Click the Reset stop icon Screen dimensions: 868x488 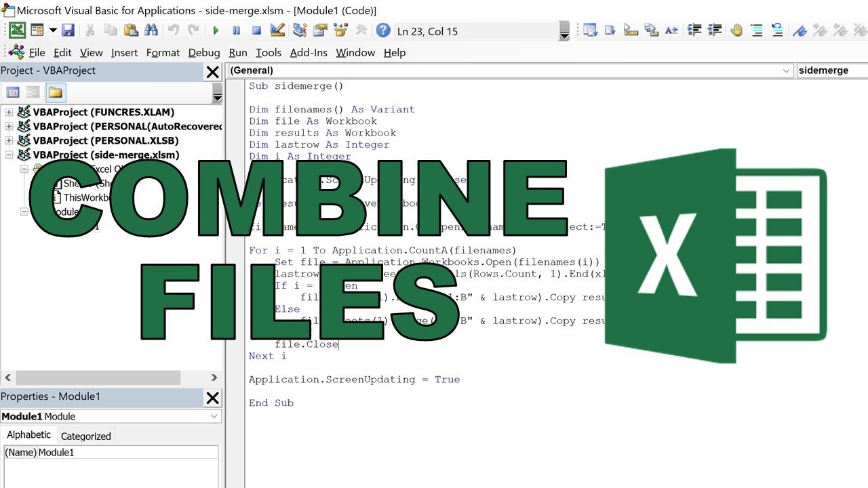pyautogui.click(x=256, y=30)
